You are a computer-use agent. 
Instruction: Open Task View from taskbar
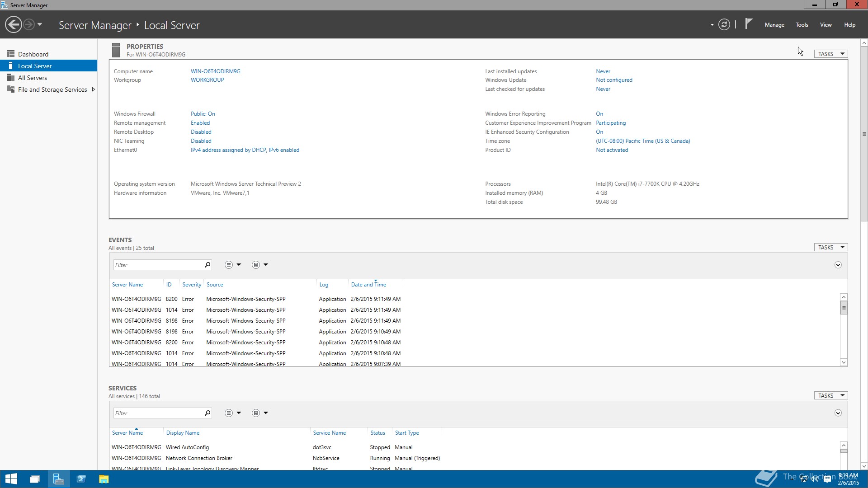(x=35, y=479)
